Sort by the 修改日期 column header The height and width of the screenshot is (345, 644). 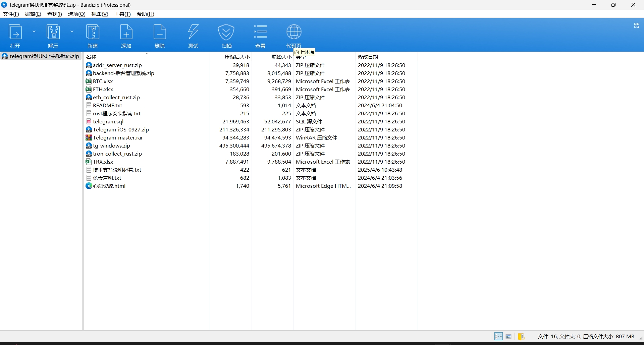coord(368,57)
